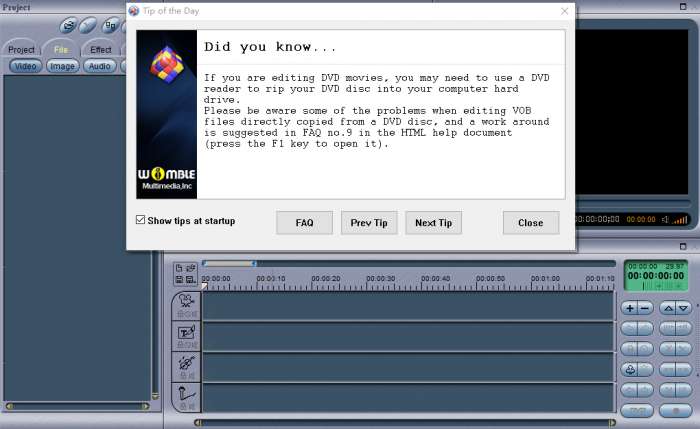Dismiss Tip of the Day with the X
700x429 pixels.
564,11
